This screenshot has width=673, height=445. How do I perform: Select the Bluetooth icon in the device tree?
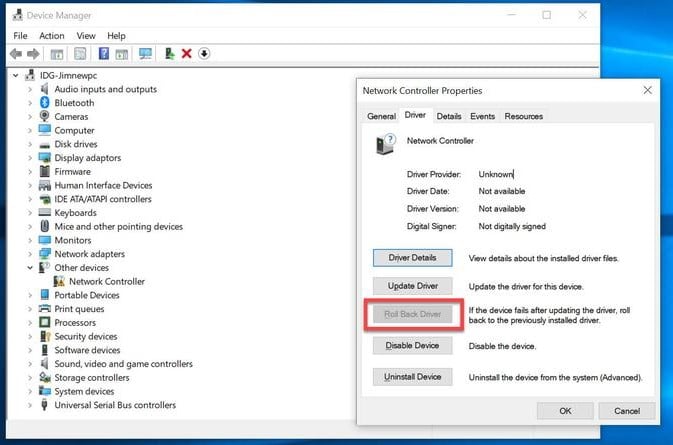coord(45,103)
